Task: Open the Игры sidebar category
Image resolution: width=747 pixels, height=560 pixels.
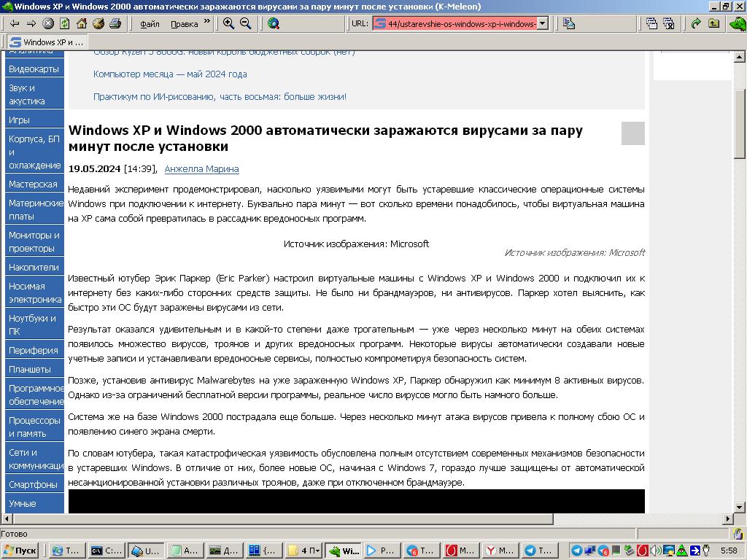Action: point(34,120)
